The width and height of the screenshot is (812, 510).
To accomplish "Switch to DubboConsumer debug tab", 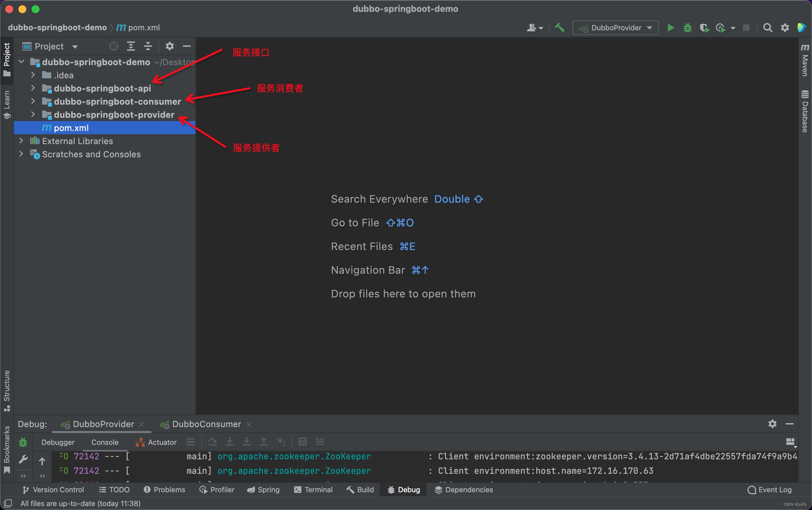I will tap(206, 424).
